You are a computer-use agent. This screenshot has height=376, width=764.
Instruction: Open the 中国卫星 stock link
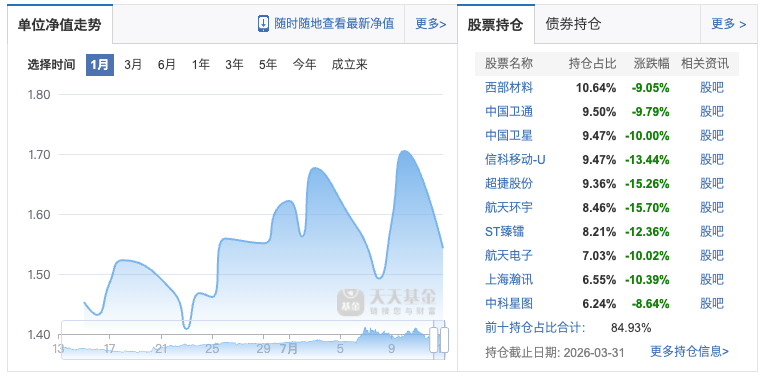(509, 135)
